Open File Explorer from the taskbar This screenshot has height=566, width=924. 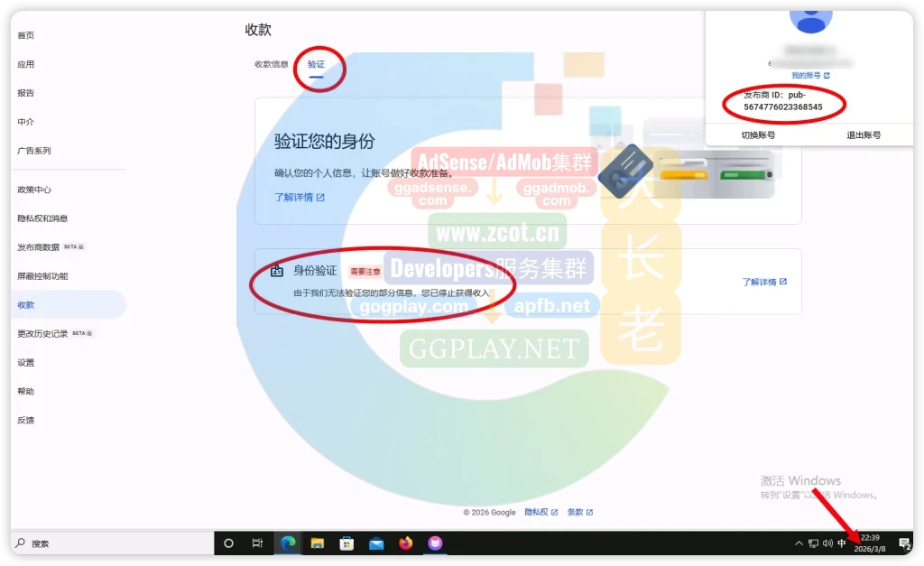click(x=318, y=543)
